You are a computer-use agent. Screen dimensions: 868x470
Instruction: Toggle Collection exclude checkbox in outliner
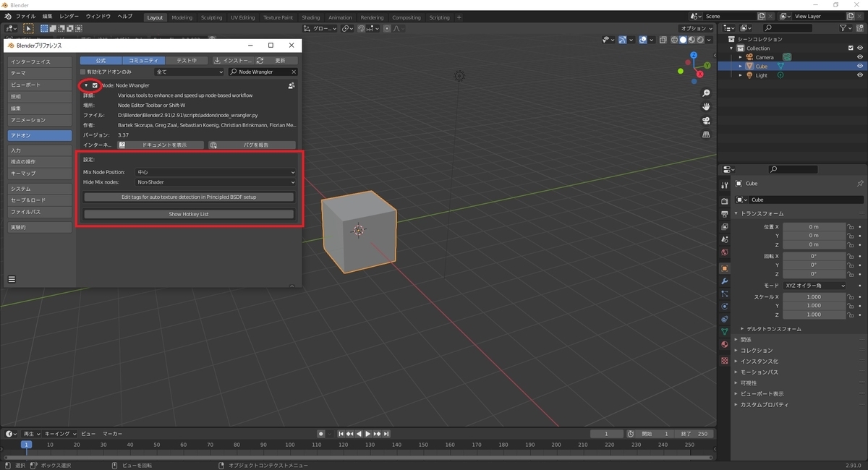(851, 48)
